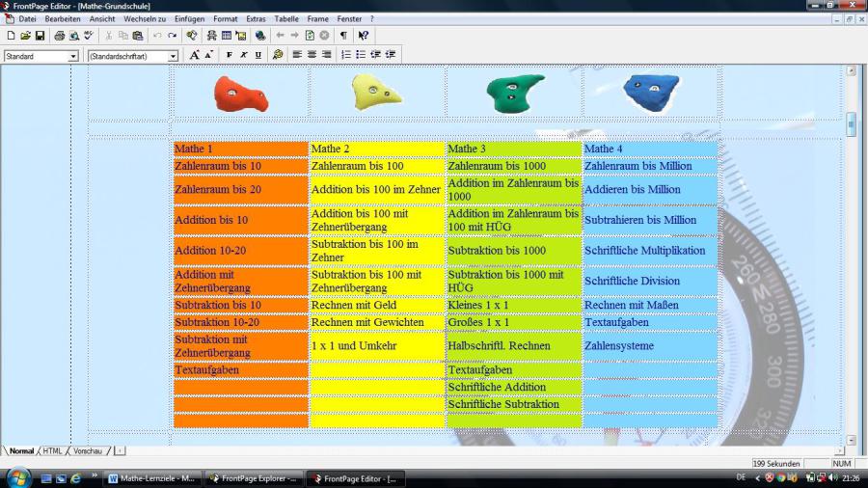The width and height of the screenshot is (868, 488).
Task: Switch to the HTML view tab
Action: pos(52,451)
